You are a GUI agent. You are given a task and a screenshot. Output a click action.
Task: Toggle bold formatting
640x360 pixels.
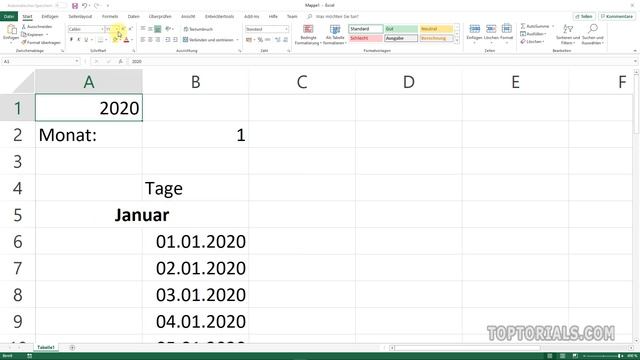[x=71, y=40]
